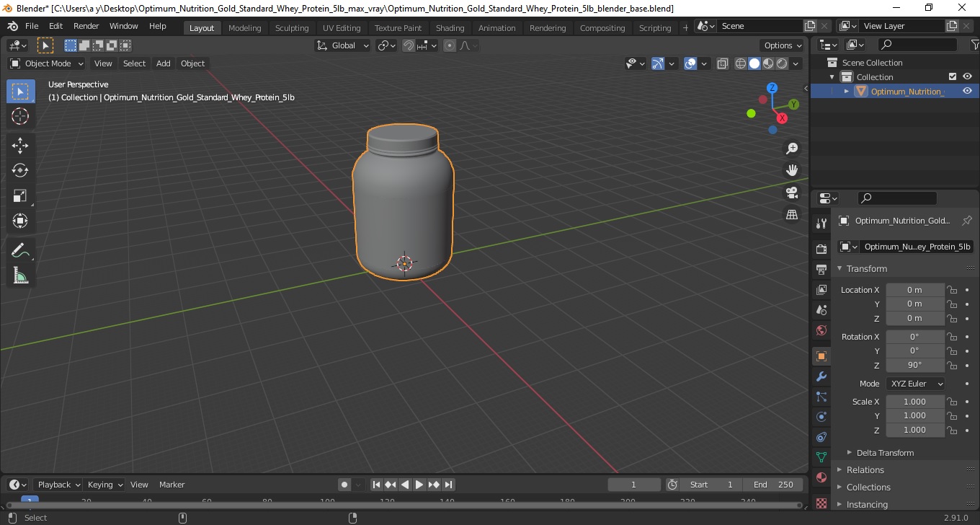Click the End frame field 250
This screenshot has width=980, height=525.
coord(773,485)
